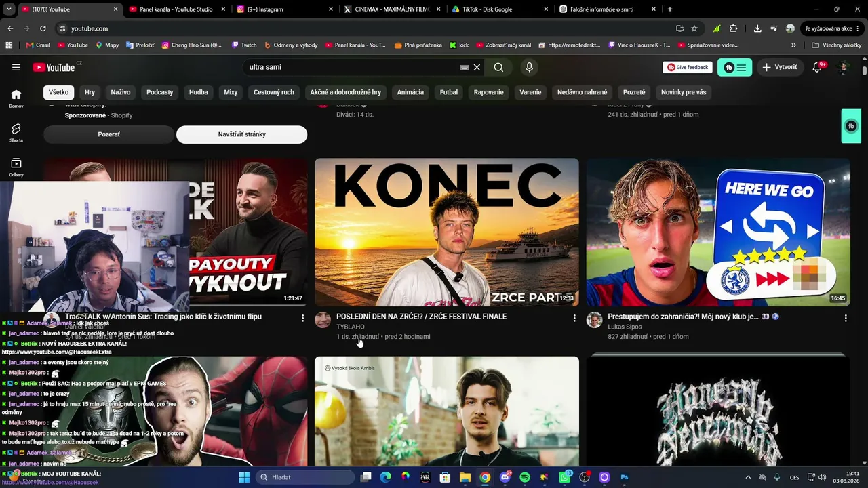
Task: Select the Naživo filter chip
Action: (121, 92)
